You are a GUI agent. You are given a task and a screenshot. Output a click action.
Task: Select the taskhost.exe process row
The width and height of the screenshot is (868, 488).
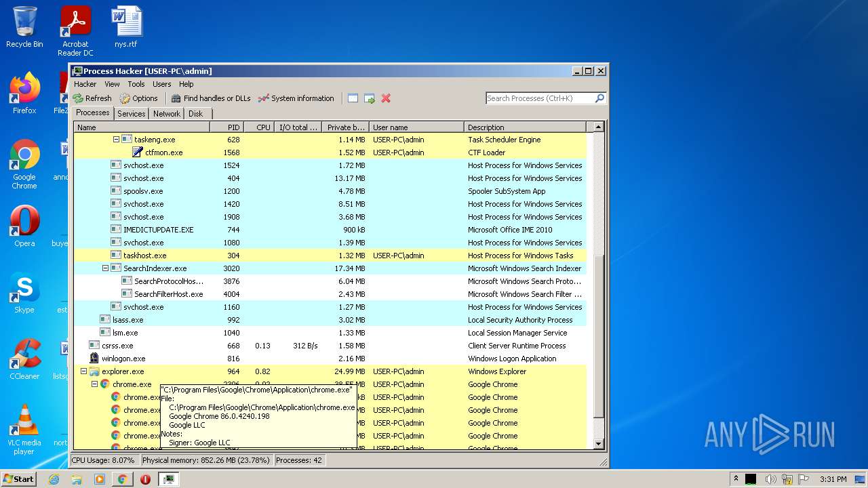[330, 256]
